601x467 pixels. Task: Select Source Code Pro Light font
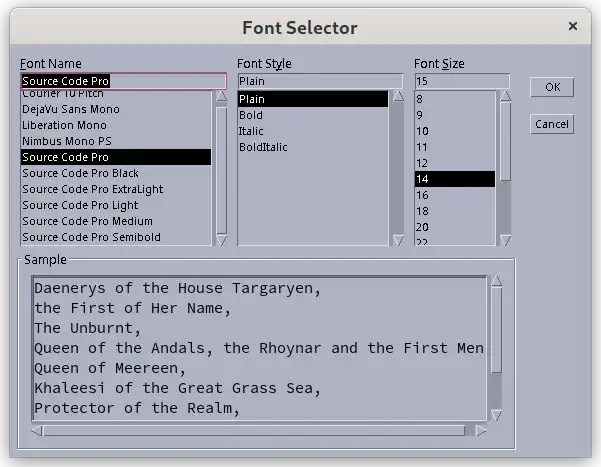click(116, 205)
